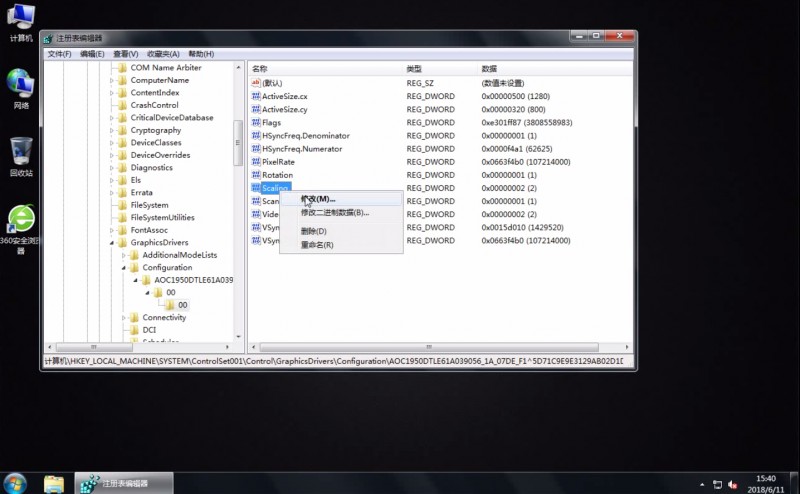Open the 文件(F) menu
The height and width of the screenshot is (494, 800).
(x=59, y=54)
